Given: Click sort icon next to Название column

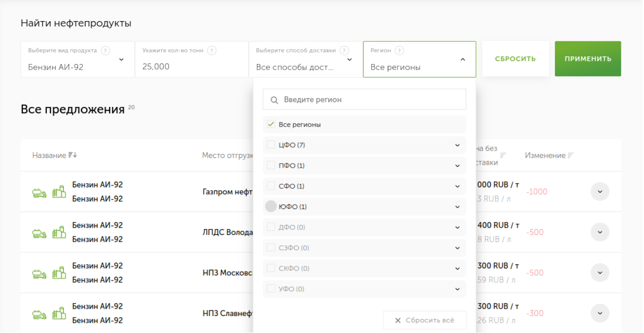Looking at the screenshot, I should pyautogui.click(x=73, y=155).
